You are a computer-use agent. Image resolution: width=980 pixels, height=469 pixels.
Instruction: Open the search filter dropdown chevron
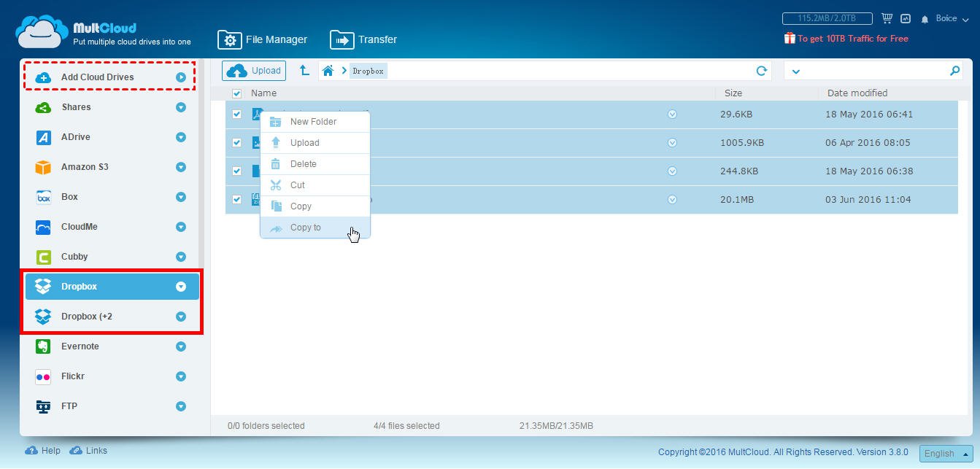(796, 71)
